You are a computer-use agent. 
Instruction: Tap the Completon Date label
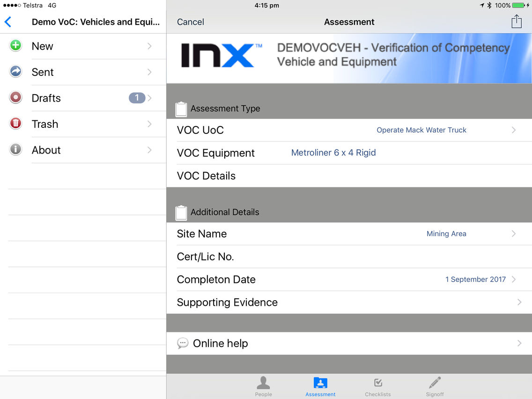pyautogui.click(x=216, y=280)
